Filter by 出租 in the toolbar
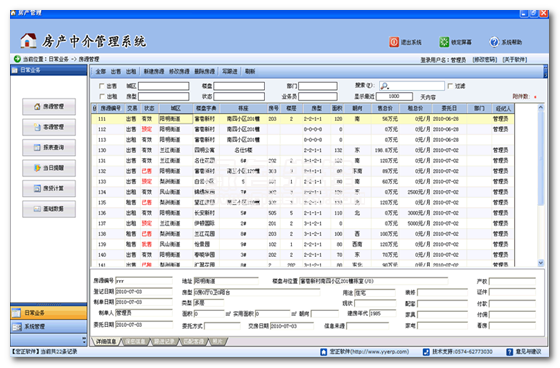The width and height of the screenshot is (560, 368). (x=131, y=71)
